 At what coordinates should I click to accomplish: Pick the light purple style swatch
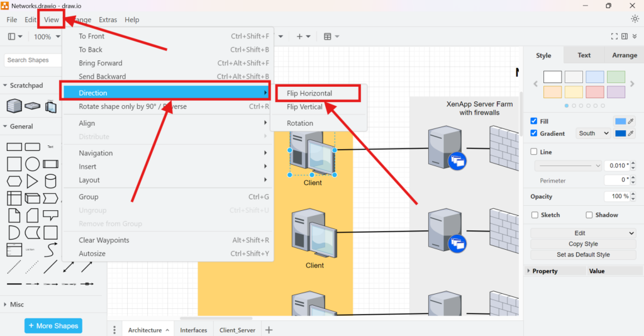coord(616,92)
